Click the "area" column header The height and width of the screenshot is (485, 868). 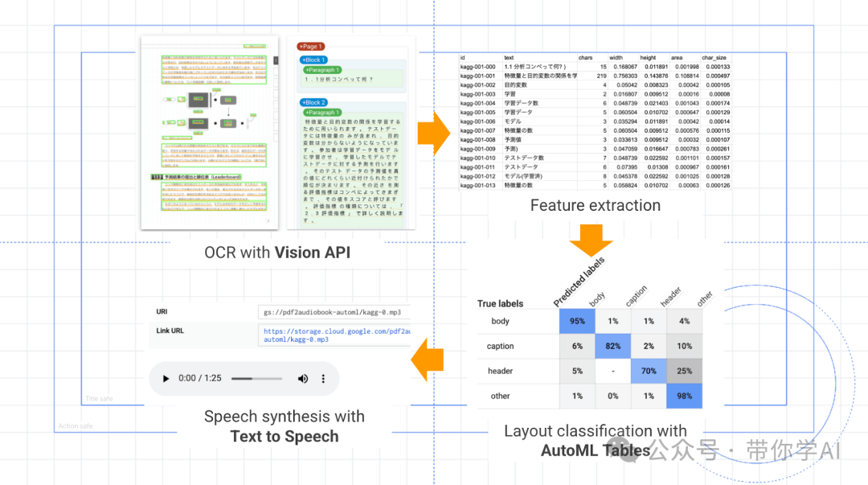click(x=677, y=58)
